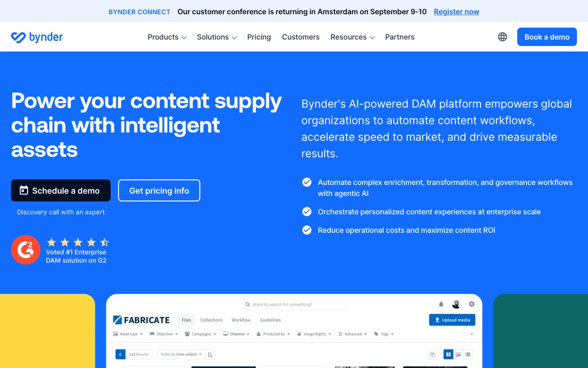This screenshot has width=588, height=368.
Task: Click the Schedule a demo button
Action: coord(61,190)
